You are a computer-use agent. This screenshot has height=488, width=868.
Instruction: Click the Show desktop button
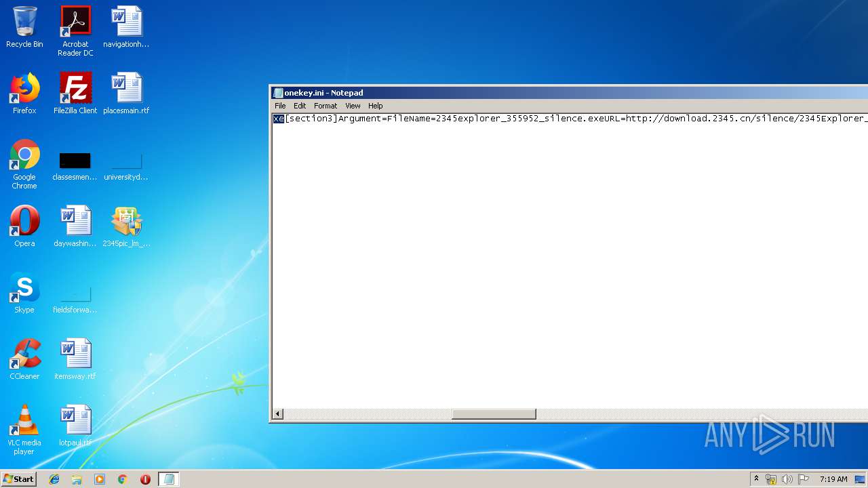[x=861, y=479]
